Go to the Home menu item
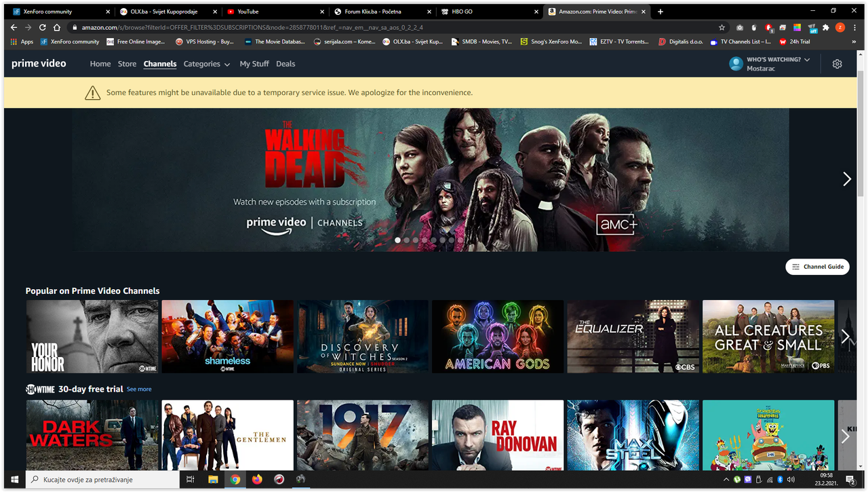This screenshot has width=868, height=492. (100, 64)
